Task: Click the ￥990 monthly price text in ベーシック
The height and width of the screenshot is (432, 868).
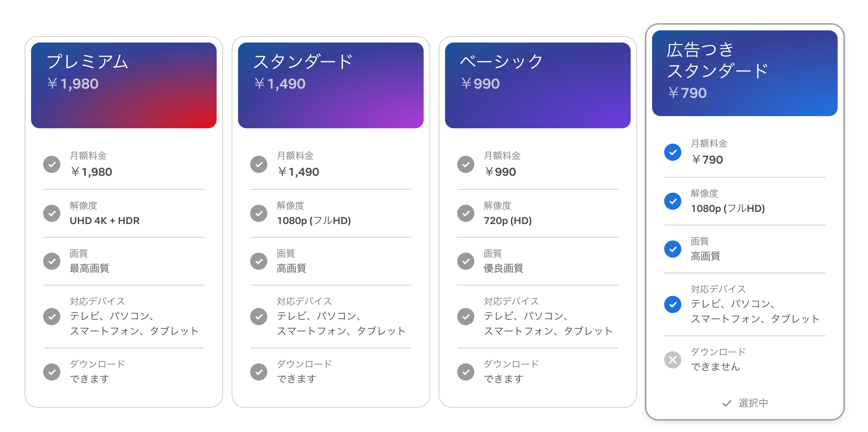Action: [x=500, y=172]
